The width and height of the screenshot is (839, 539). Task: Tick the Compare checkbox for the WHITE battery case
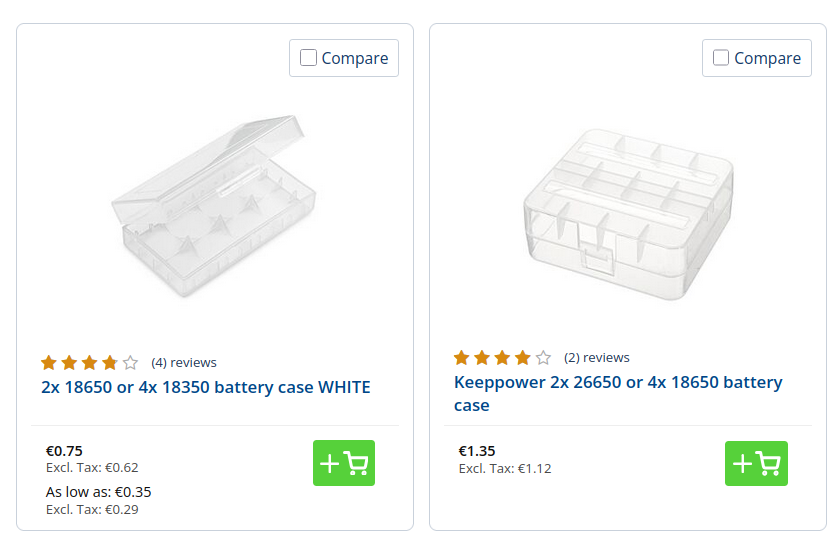pyautogui.click(x=309, y=58)
